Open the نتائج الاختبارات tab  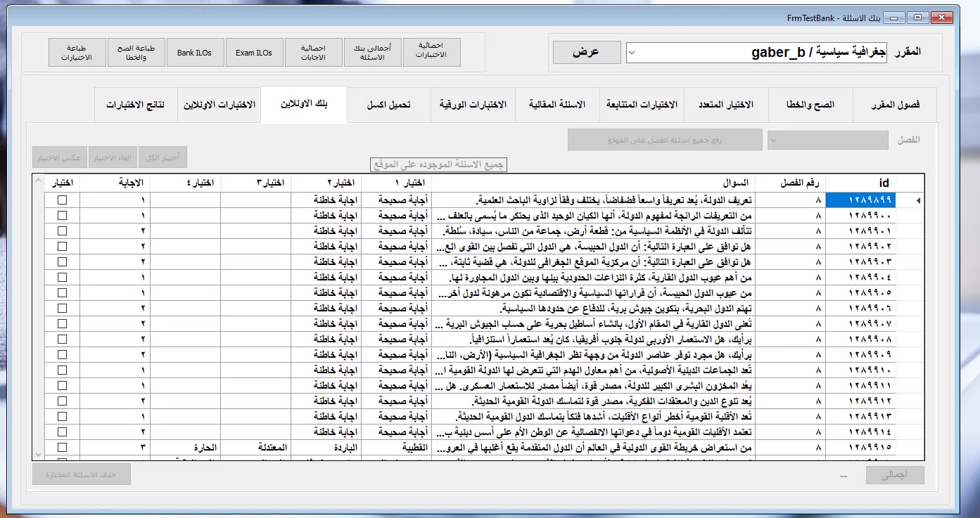tap(136, 105)
